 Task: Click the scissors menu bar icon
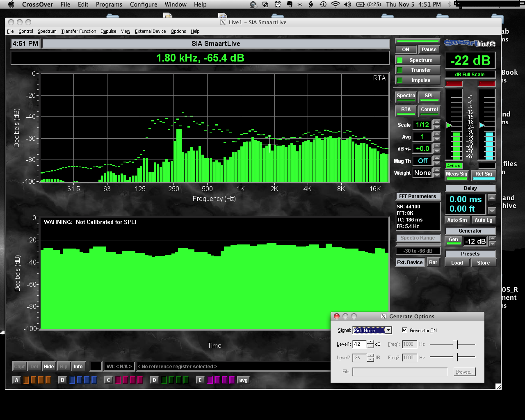click(300, 5)
